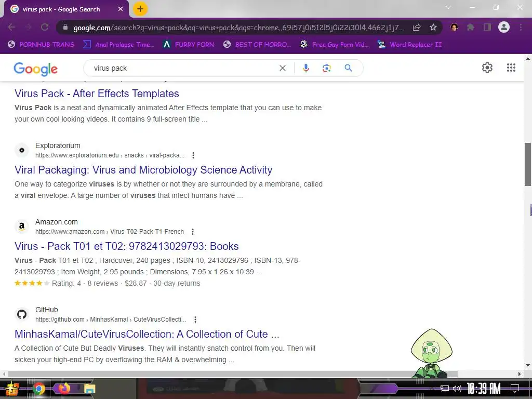This screenshot has height=399, width=532.
Task: Open the avatar extension icon in toolbar
Action: [454, 27]
